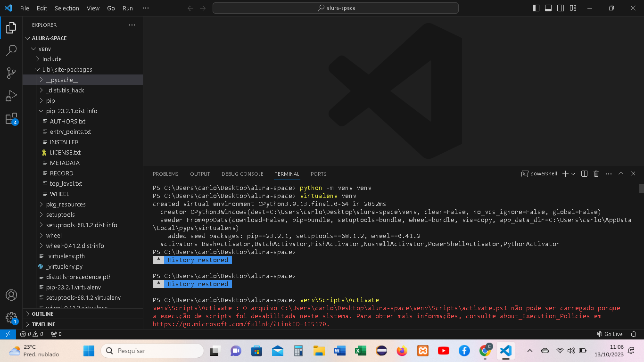Open terminal panel more actions ellipsis
Image resolution: width=644 pixels, height=362 pixels.
point(609,174)
